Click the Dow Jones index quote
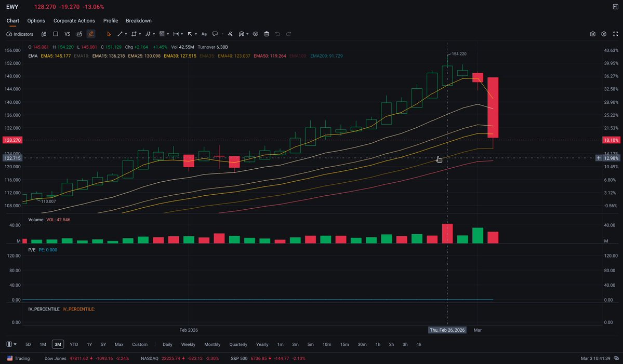The height and width of the screenshot is (364, 623). click(87, 358)
